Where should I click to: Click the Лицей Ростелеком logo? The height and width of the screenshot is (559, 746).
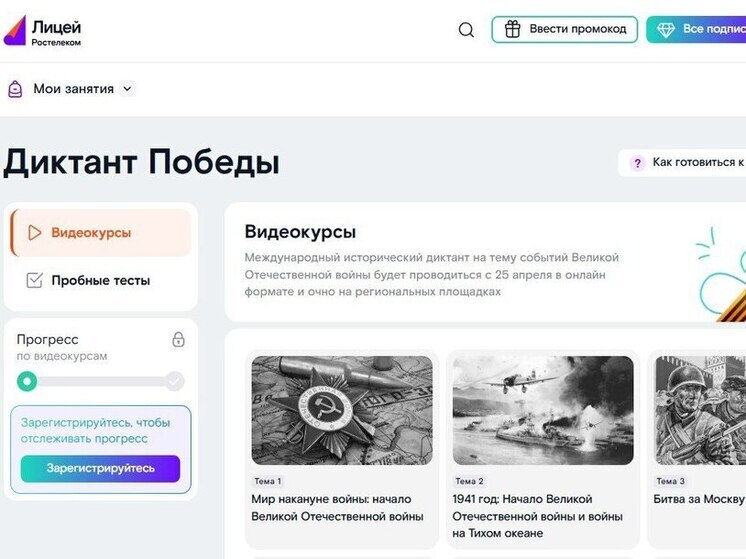[x=43, y=31]
